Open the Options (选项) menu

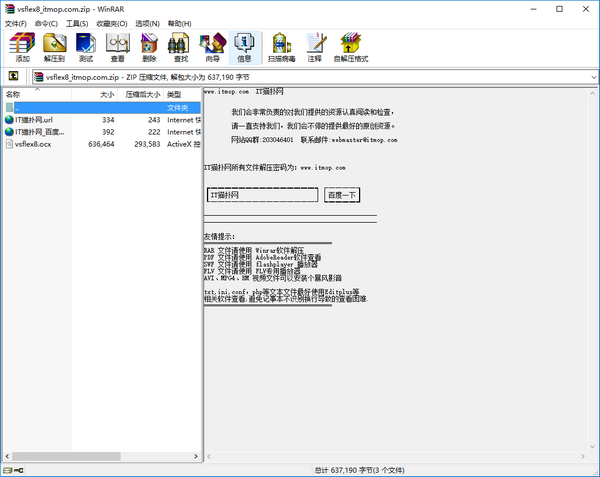point(147,24)
